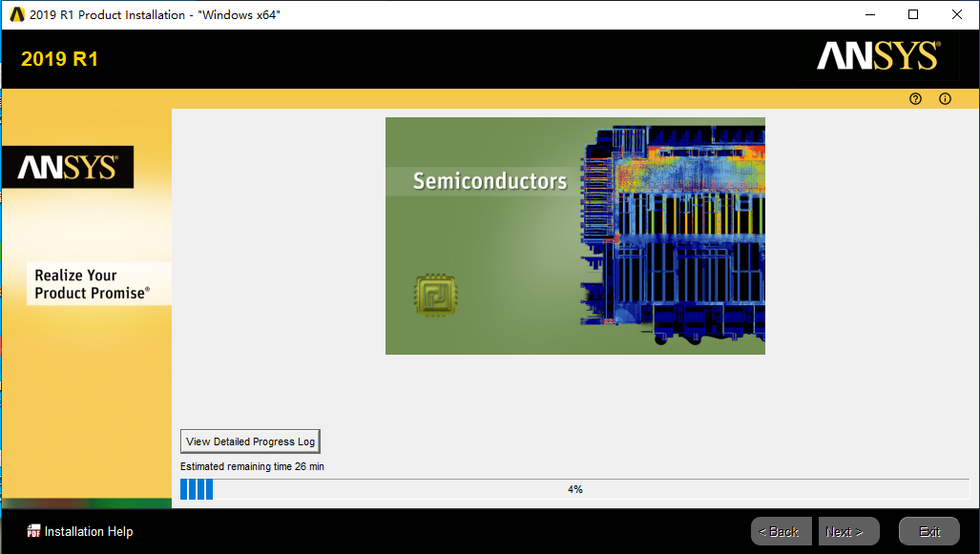Click the ANSYS app icon in title bar

[x=17, y=14]
